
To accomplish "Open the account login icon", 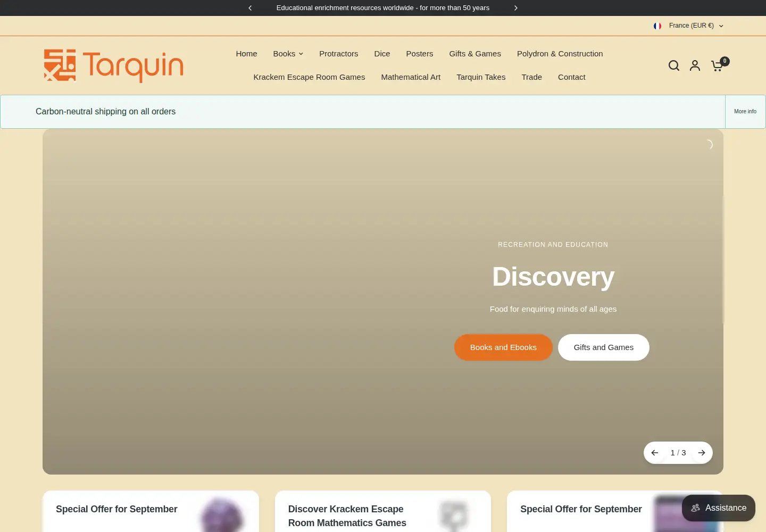I will (695, 65).
